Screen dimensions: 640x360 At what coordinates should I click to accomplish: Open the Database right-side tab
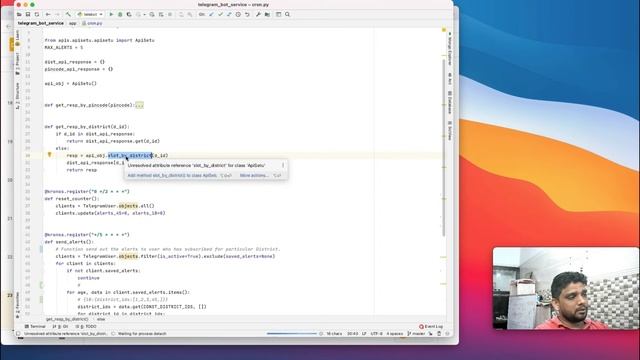450,102
